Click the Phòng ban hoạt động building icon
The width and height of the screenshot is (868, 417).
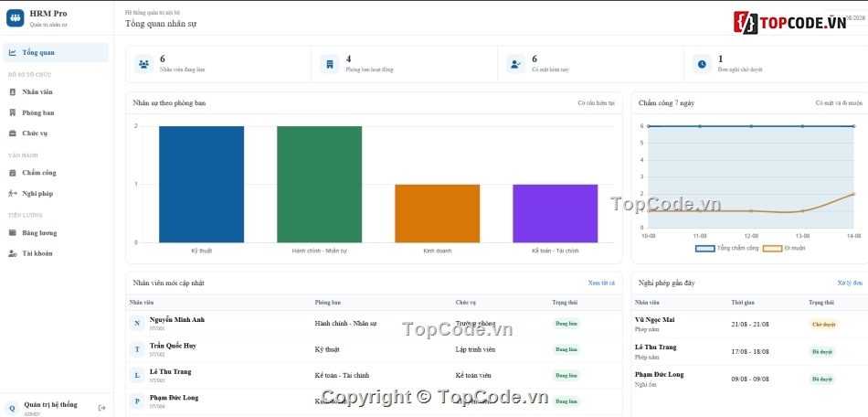click(330, 64)
